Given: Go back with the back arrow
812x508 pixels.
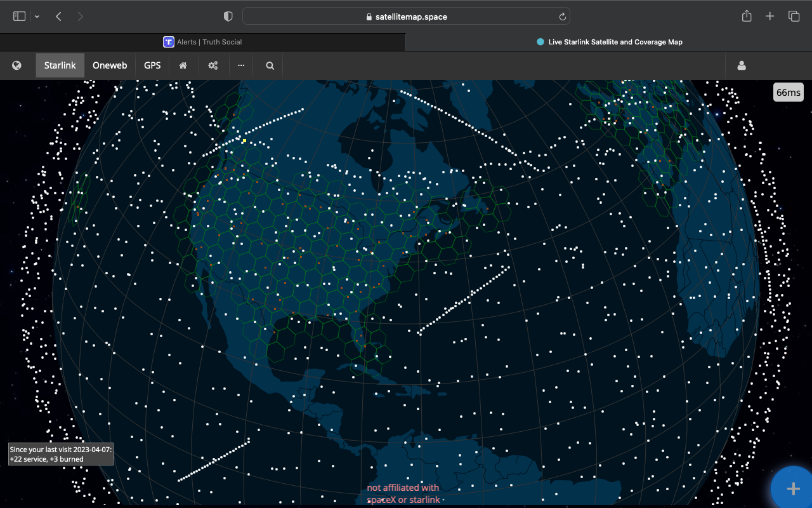Looking at the screenshot, I should 58,17.
